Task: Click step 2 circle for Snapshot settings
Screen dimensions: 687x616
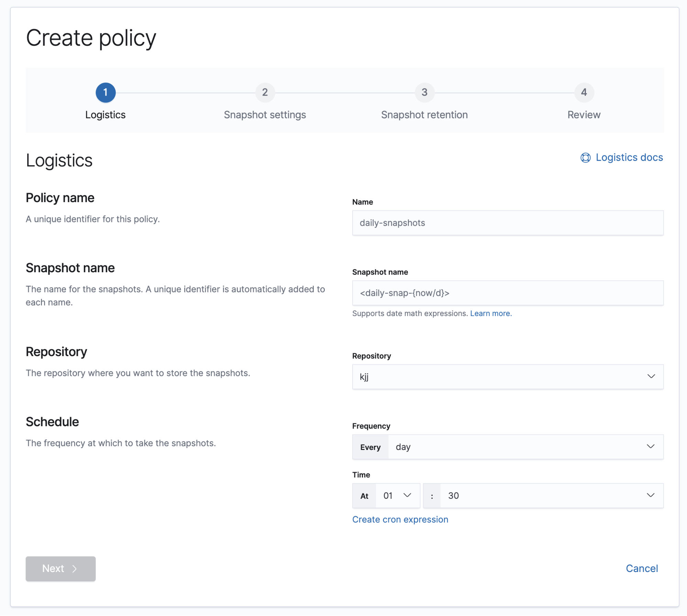Action: click(265, 92)
